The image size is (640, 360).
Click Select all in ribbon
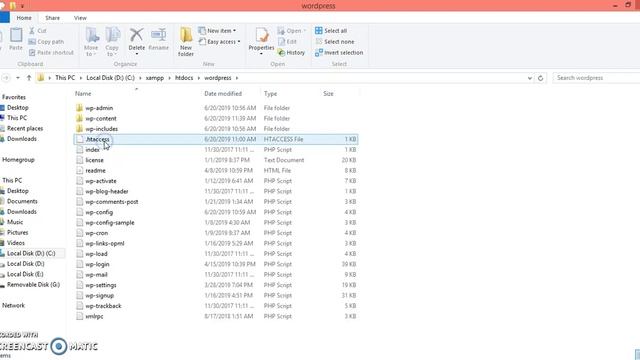(331, 31)
